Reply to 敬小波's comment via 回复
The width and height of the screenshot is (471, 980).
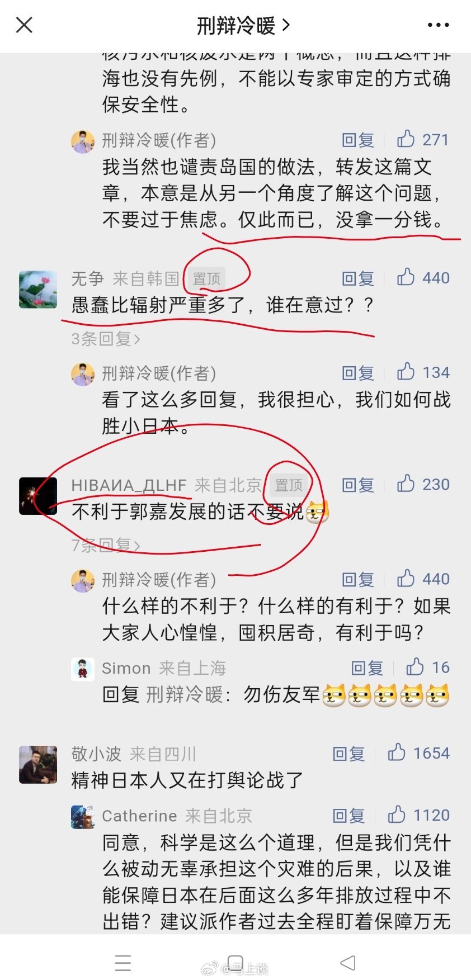(x=348, y=754)
